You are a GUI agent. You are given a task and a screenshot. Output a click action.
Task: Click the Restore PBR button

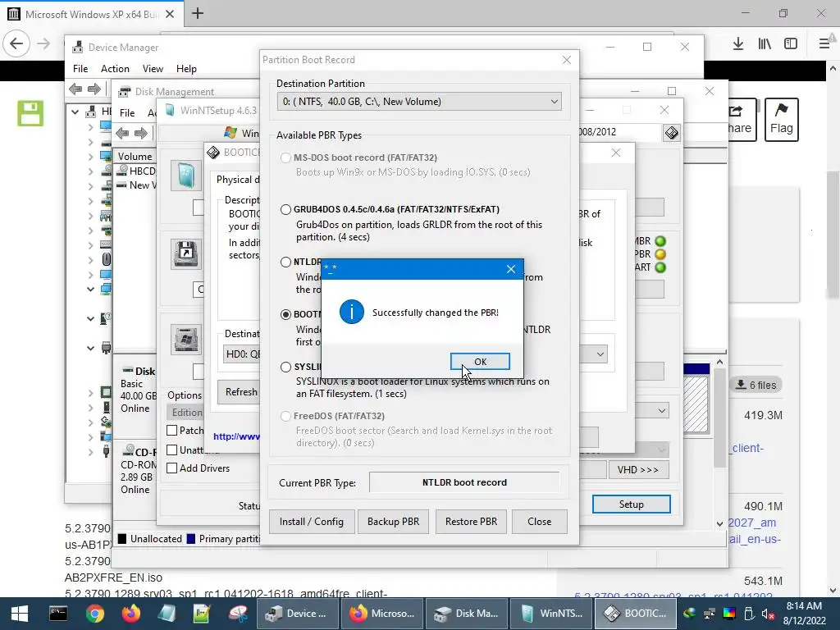pos(471,521)
